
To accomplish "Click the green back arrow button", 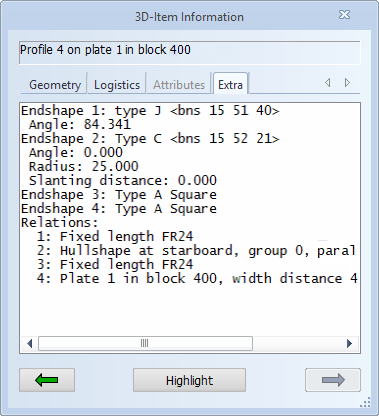I will coord(47,380).
